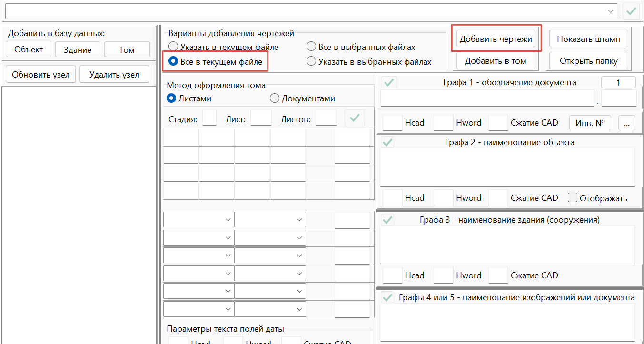Click the checkmark of Графа 3 наименование здания
The height and width of the screenshot is (344, 644).
click(388, 220)
